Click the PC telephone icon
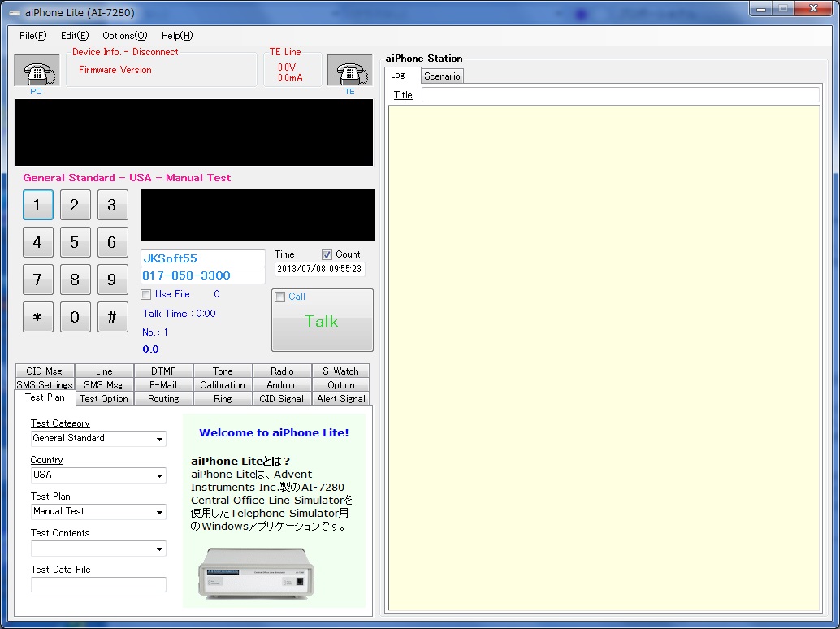Screen dimensions: 840x629 pos(37,70)
